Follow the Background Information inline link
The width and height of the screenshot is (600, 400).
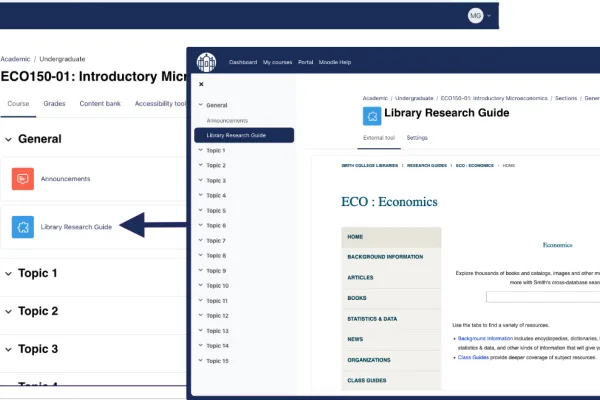(485, 338)
